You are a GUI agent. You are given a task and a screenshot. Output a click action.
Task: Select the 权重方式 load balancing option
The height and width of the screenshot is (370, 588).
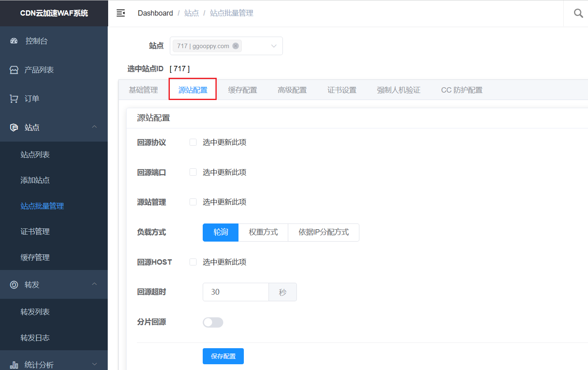coord(263,233)
